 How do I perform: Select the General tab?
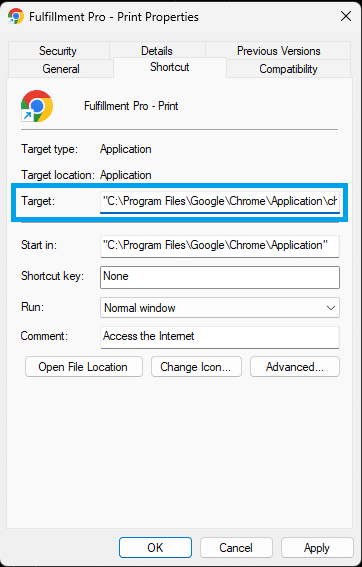click(x=61, y=69)
